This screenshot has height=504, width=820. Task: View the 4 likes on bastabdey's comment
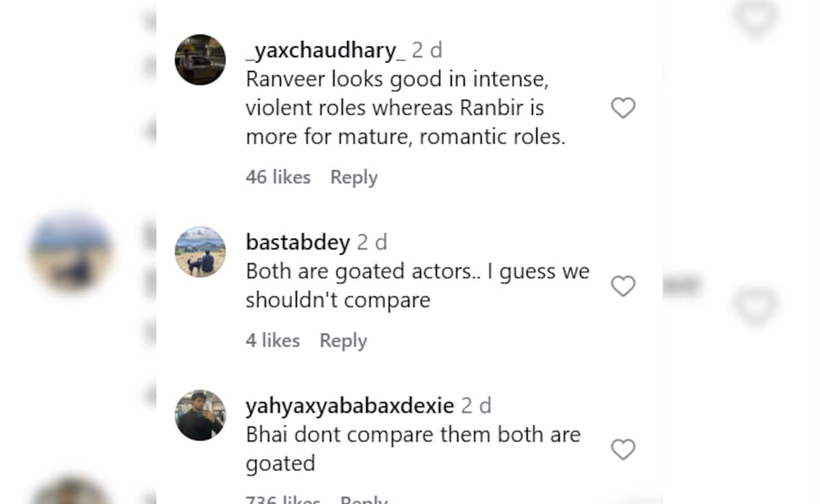click(x=273, y=341)
